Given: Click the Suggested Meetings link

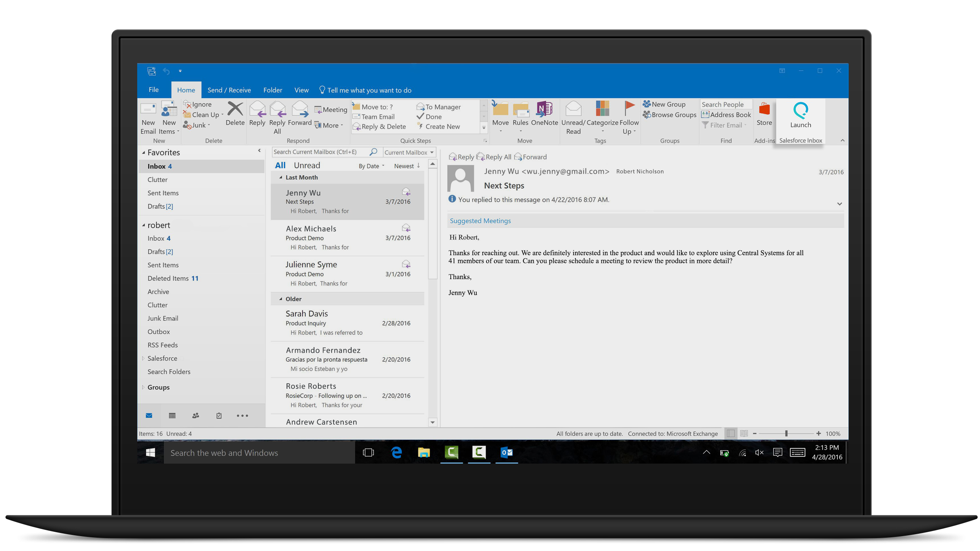Looking at the screenshot, I should (x=480, y=221).
